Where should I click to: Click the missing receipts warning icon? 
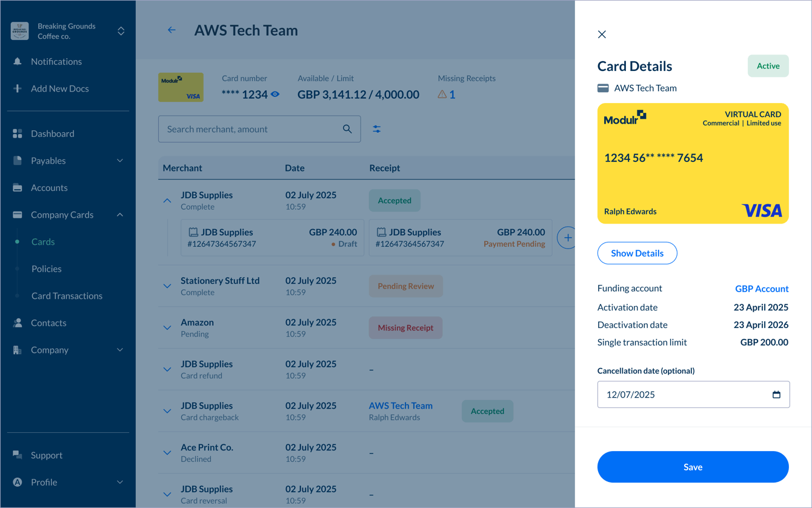pos(442,94)
